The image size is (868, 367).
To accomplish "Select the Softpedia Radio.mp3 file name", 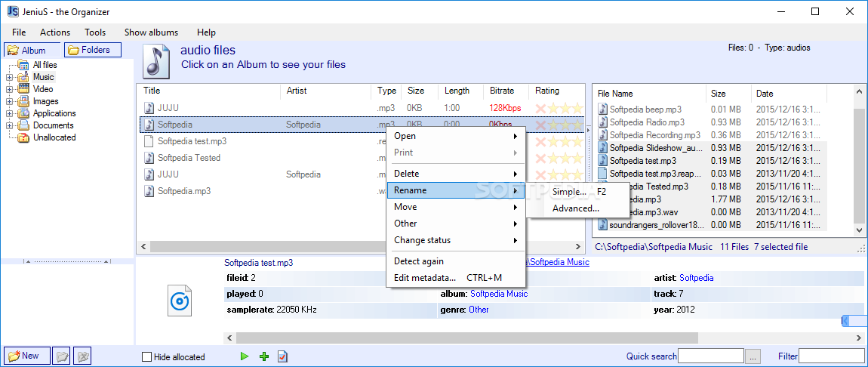I will 647,122.
